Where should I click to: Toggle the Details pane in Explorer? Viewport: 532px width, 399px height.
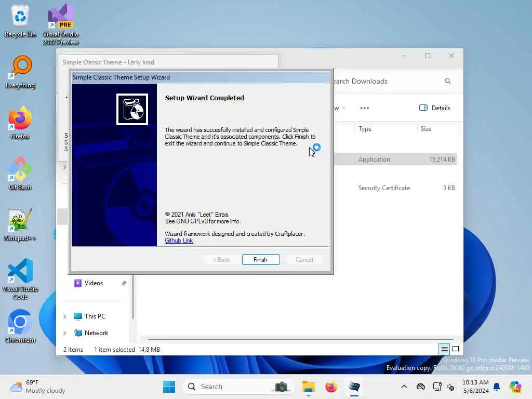[x=435, y=108]
